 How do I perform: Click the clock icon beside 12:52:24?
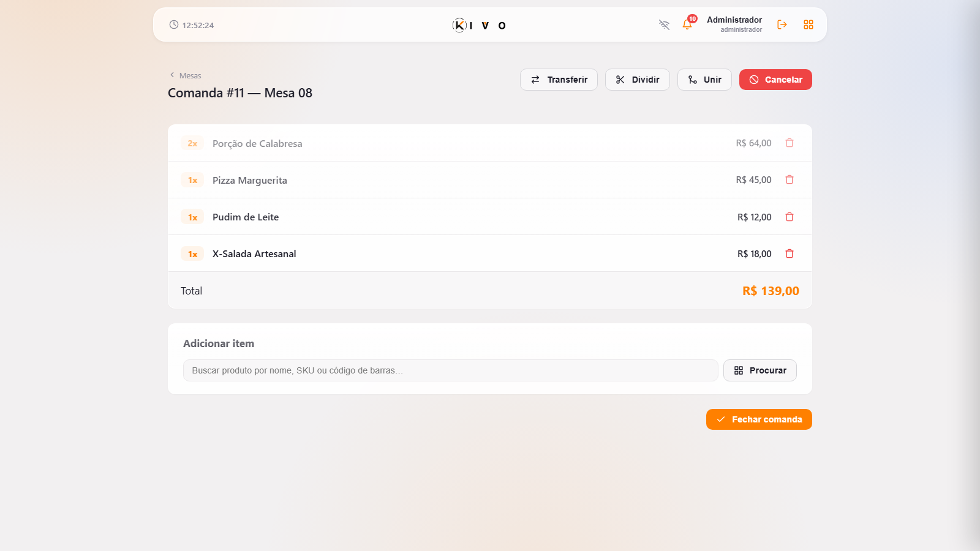point(174,25)
